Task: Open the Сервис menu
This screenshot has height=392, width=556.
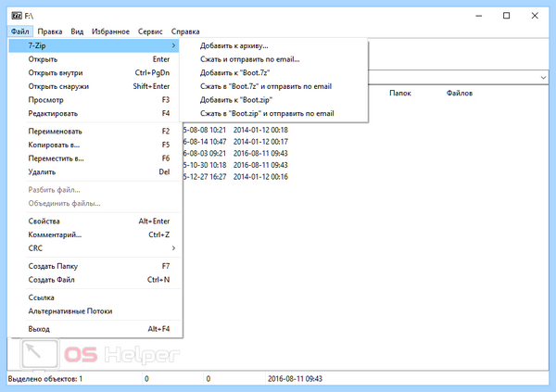Action: click(x=150, y=32)
